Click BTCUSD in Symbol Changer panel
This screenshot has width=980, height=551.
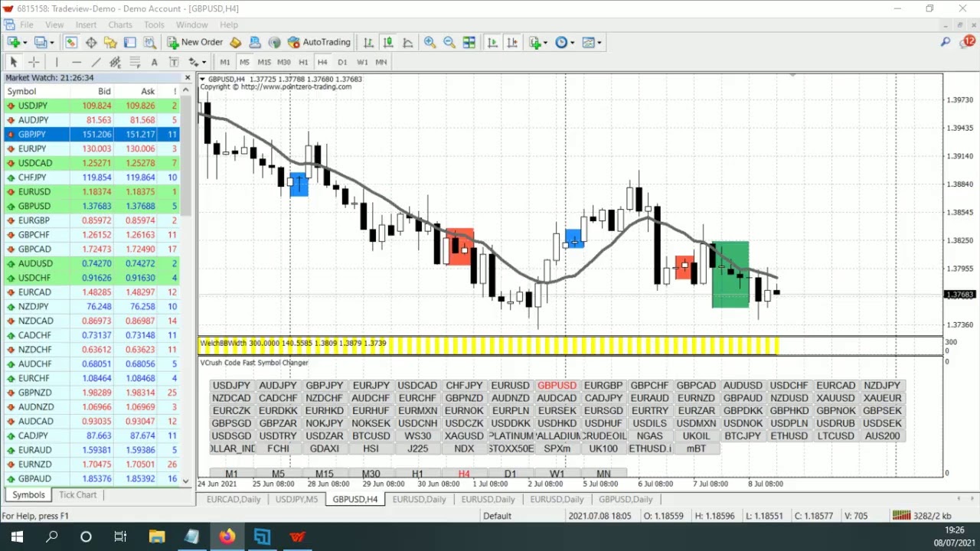pos(371,436)
